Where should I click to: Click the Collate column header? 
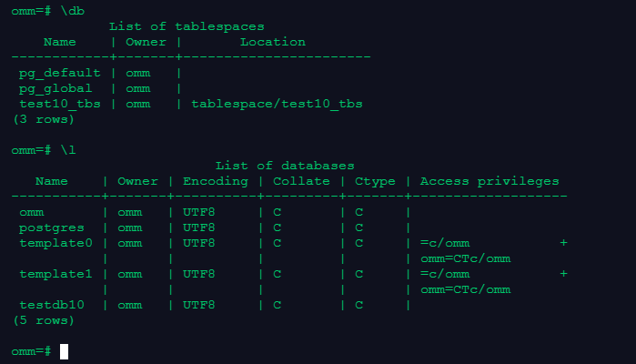(300, 181)
